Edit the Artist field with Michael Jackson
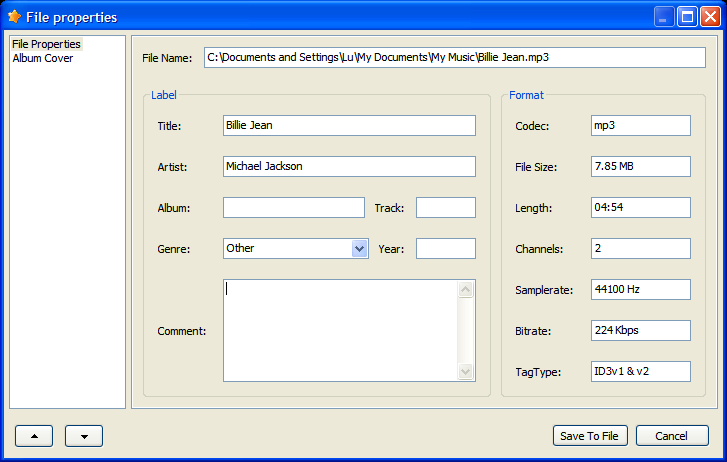This screenshot has width=727, height=462. click(x=349, y=167)
